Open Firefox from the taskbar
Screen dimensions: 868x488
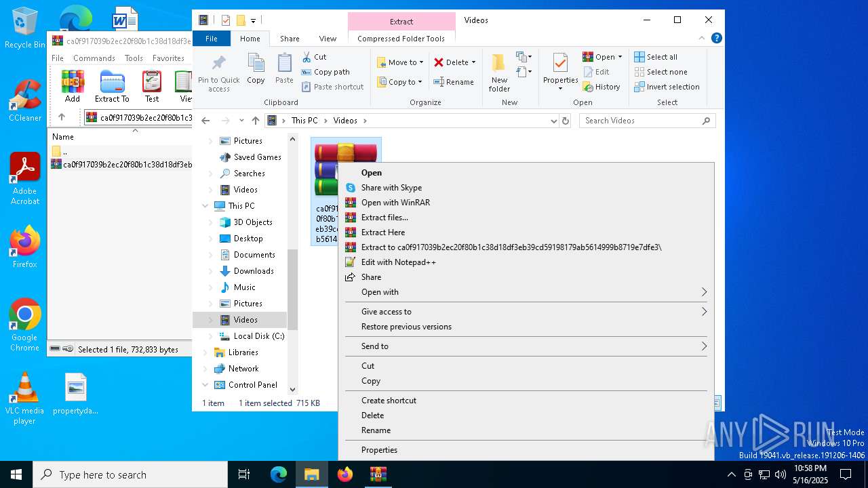click(345, 474)
